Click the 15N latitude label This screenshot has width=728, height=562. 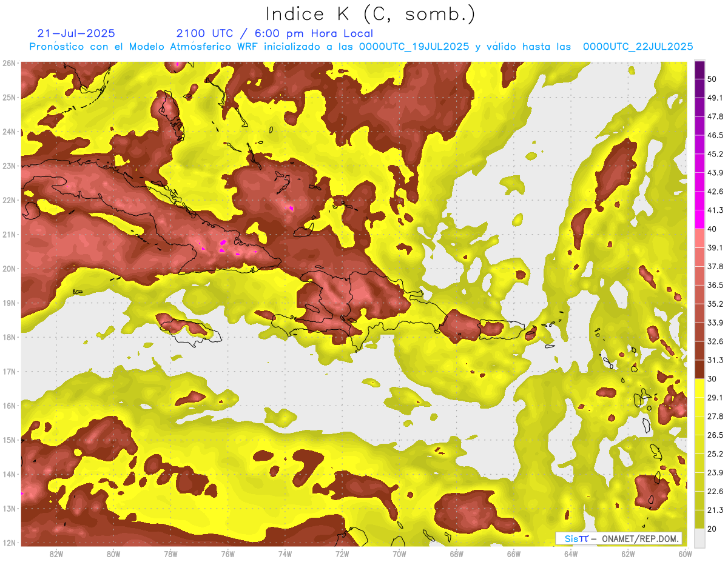[9, 440]
